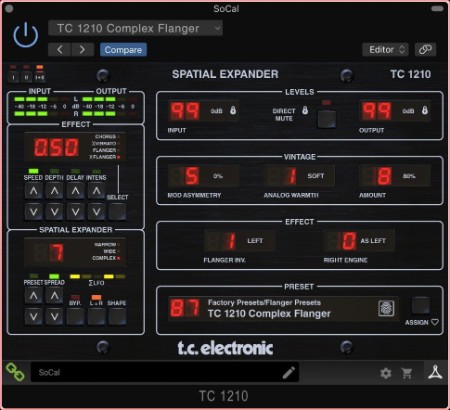Change the FLANGER INV. setting display

point(239,241)
